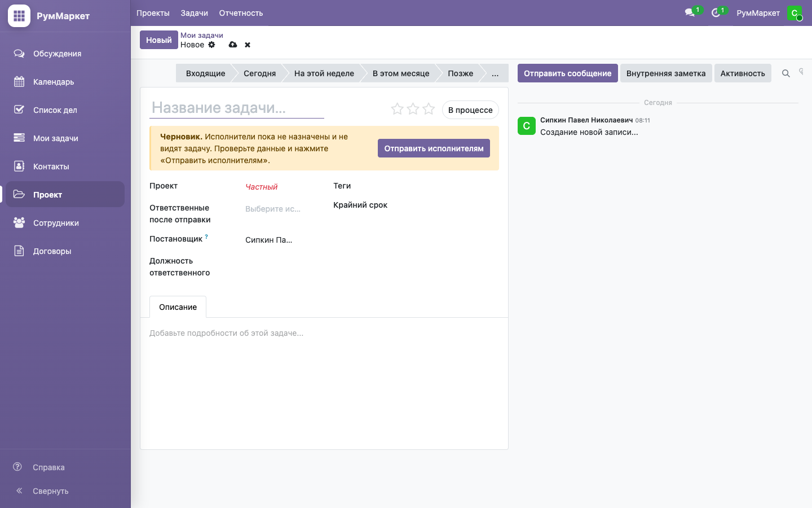The height and width of the screenshot is (508, 812).
Task: Open the Отчетность top menu
Action: pos(241,13)
